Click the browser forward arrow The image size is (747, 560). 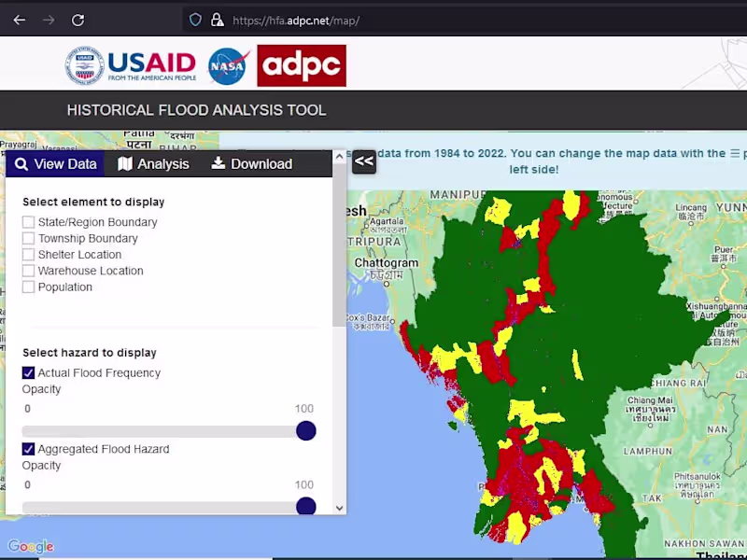coord(49,20)
